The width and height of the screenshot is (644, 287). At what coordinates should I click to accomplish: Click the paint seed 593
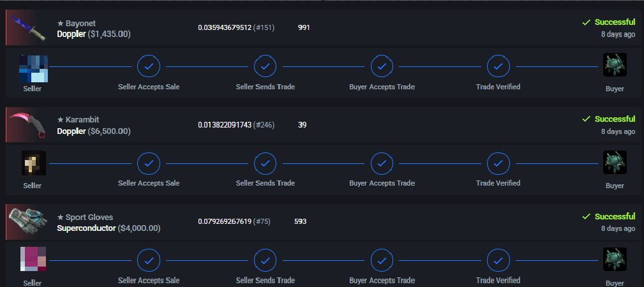(x=300, y=222)
